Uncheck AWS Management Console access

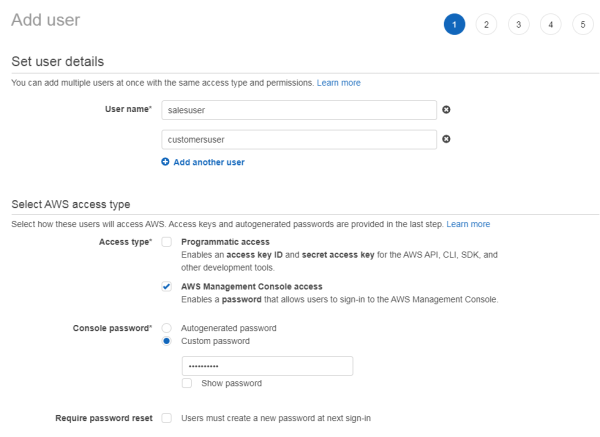click(x=167, y=287)
